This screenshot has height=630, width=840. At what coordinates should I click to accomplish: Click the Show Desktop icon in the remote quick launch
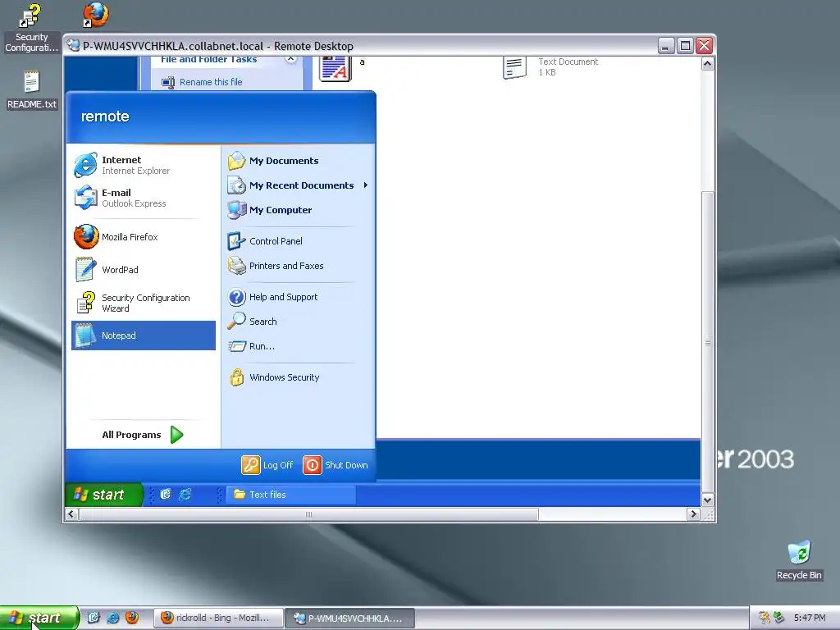coord(166,495)
